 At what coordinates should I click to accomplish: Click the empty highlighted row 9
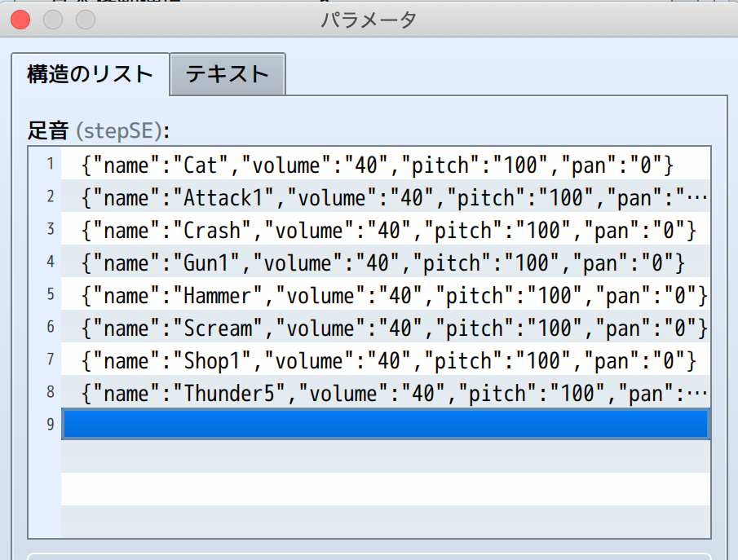point(385,425)
